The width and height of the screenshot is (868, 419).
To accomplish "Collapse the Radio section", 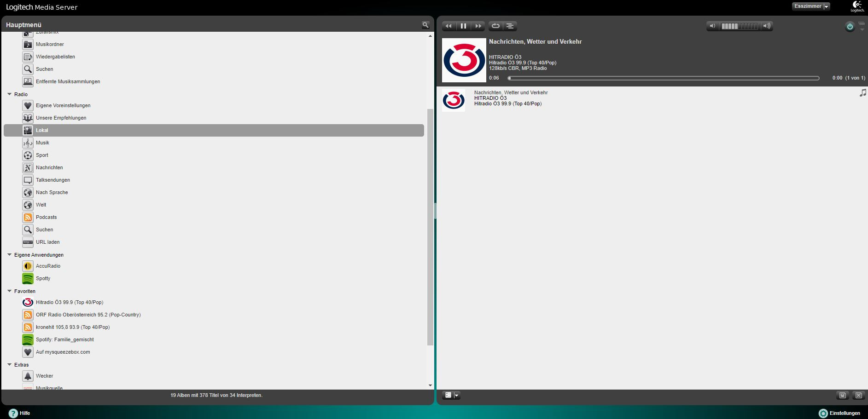I will click(9, 94).
